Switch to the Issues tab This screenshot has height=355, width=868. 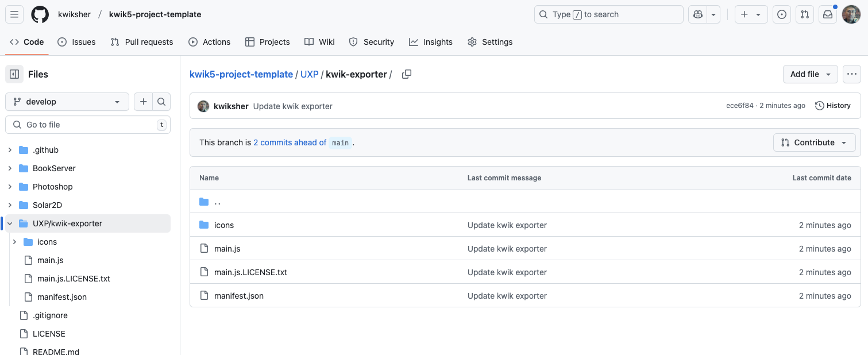click(76, 42)
